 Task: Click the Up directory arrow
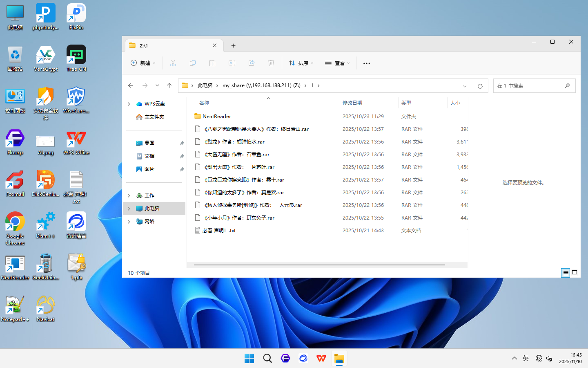point(169,85)
